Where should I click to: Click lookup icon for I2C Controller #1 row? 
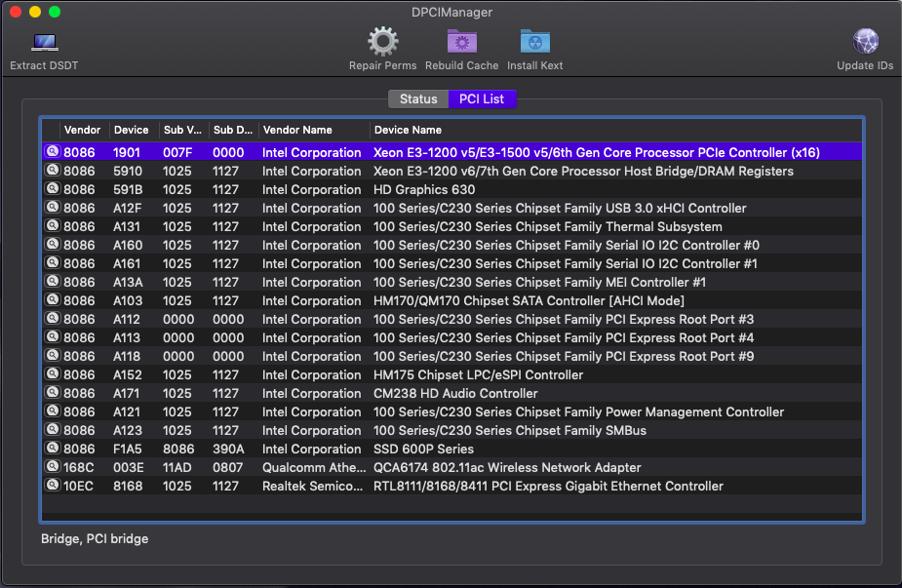click(53, 263)
